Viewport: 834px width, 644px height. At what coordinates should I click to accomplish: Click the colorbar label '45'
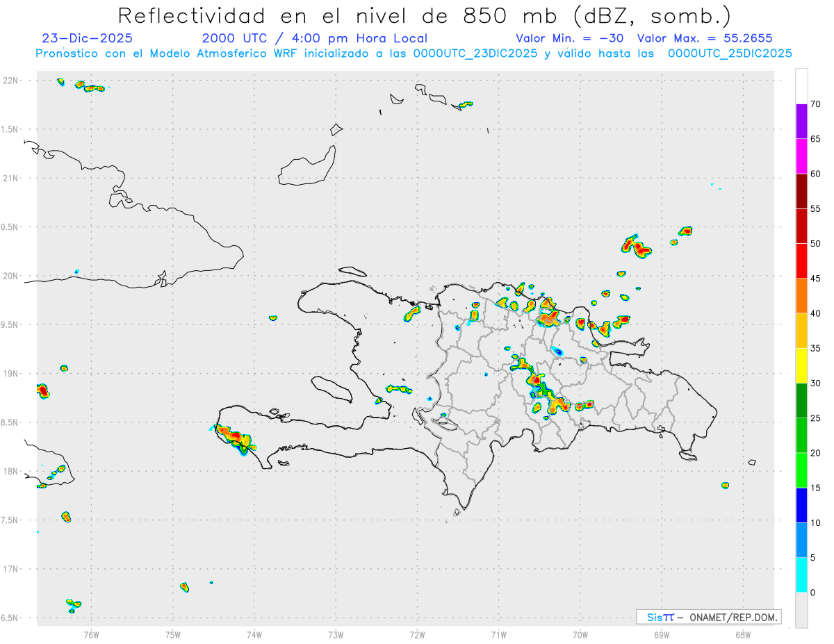[x=815, y=279]
